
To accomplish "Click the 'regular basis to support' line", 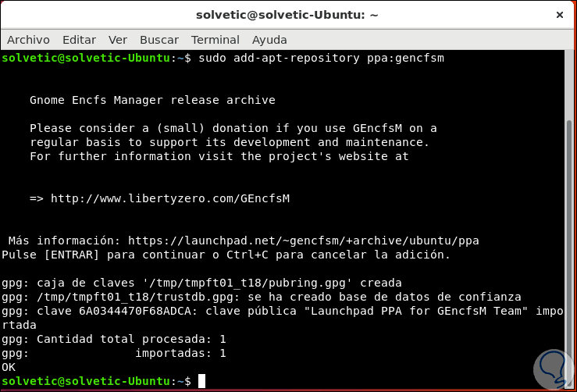I will [x=230, y=142].
